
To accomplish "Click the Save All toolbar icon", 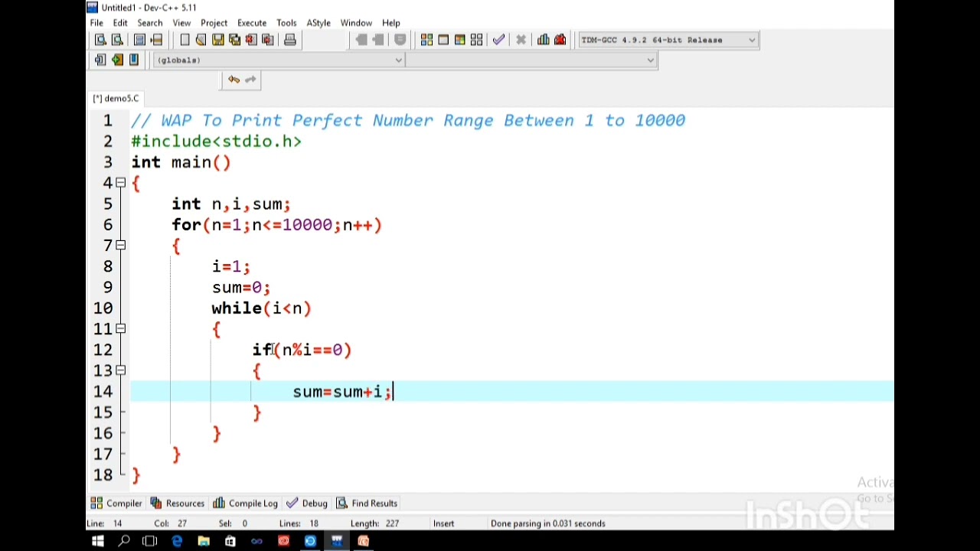I will (x=234, y=40).
